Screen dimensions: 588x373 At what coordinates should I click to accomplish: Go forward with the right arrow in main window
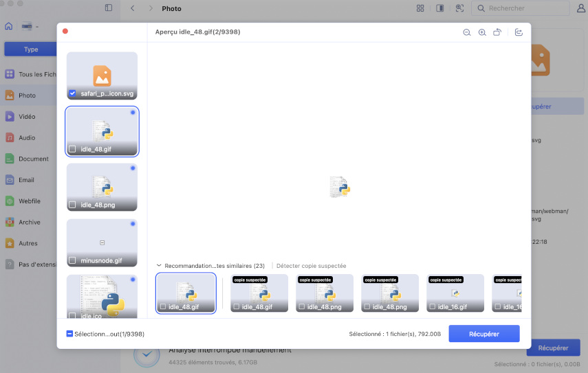point(151,8)
